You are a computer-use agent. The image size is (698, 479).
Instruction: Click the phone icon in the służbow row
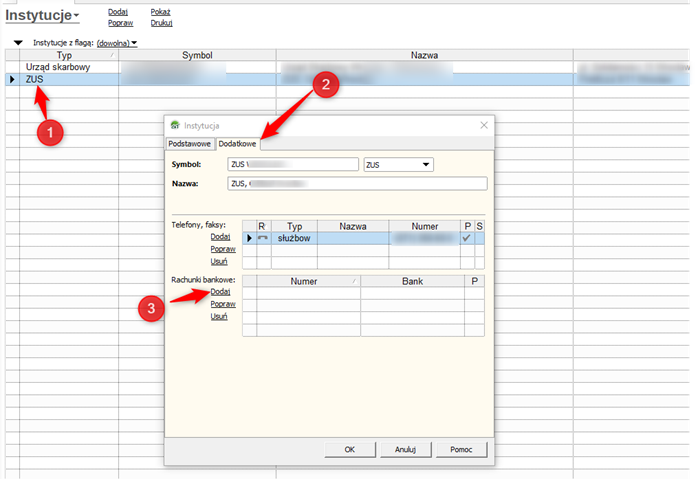pyautogui.click(x=263, y=238)
